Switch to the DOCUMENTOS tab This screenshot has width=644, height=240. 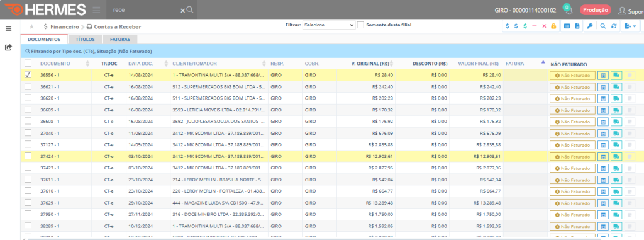(x=44, y=40)
